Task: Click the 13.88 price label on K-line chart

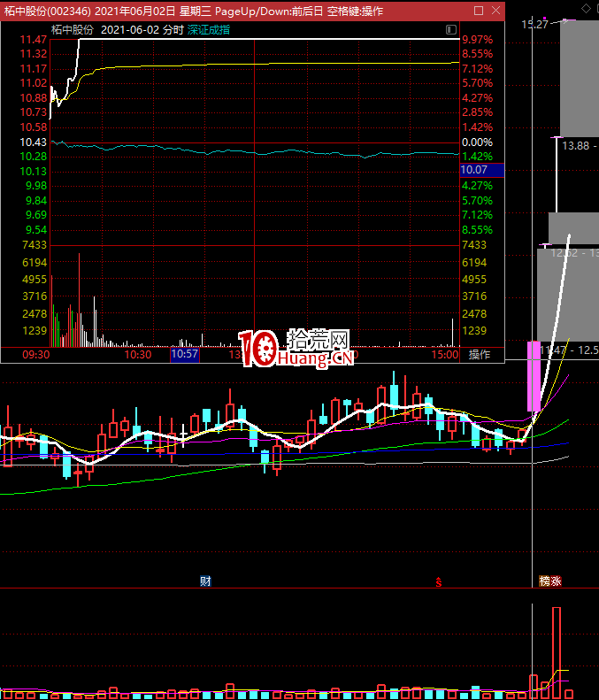Action: [576, 145]
